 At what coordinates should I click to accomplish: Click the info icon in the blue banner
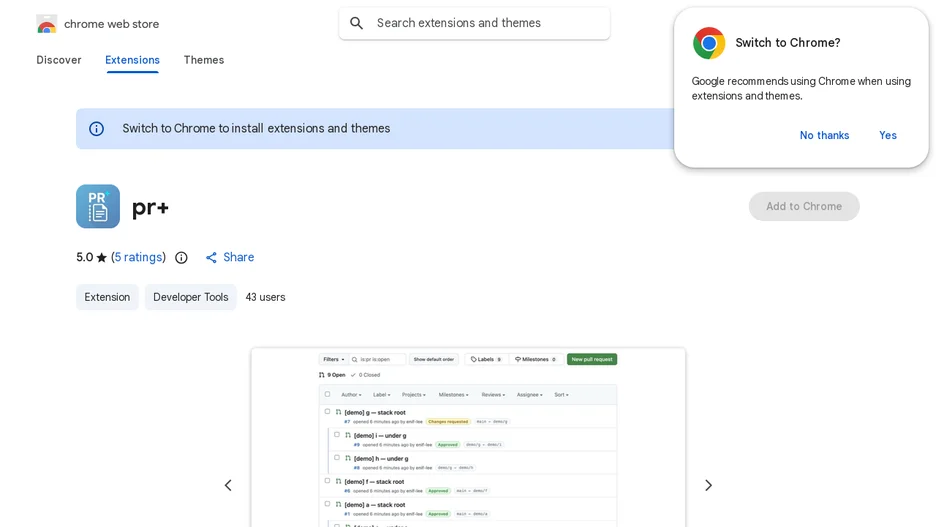(x=96, y=128)
